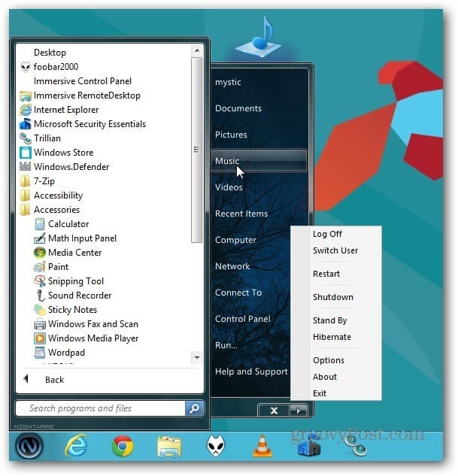Collapse the Accessories folder
This screenshot has width=458, height=476.
[50, 210]
